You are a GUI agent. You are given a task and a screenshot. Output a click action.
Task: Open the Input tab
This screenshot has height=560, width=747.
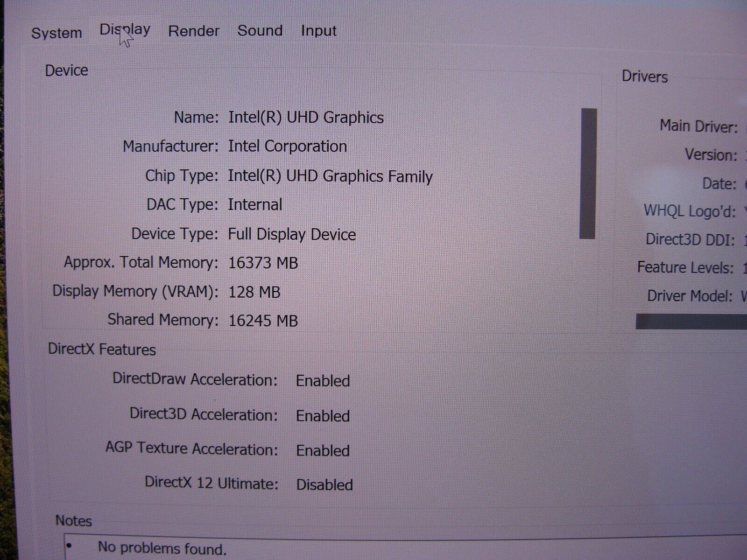[x=318, y=30]
